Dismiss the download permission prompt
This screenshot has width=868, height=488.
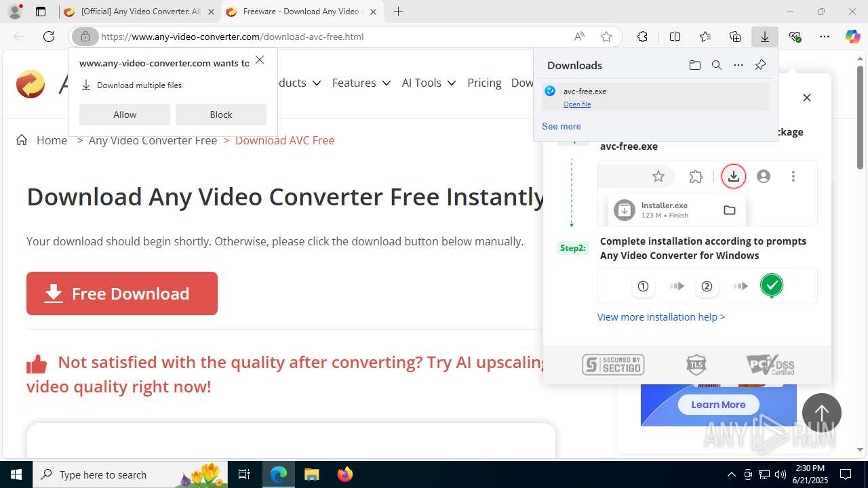(x=260, y=60)
